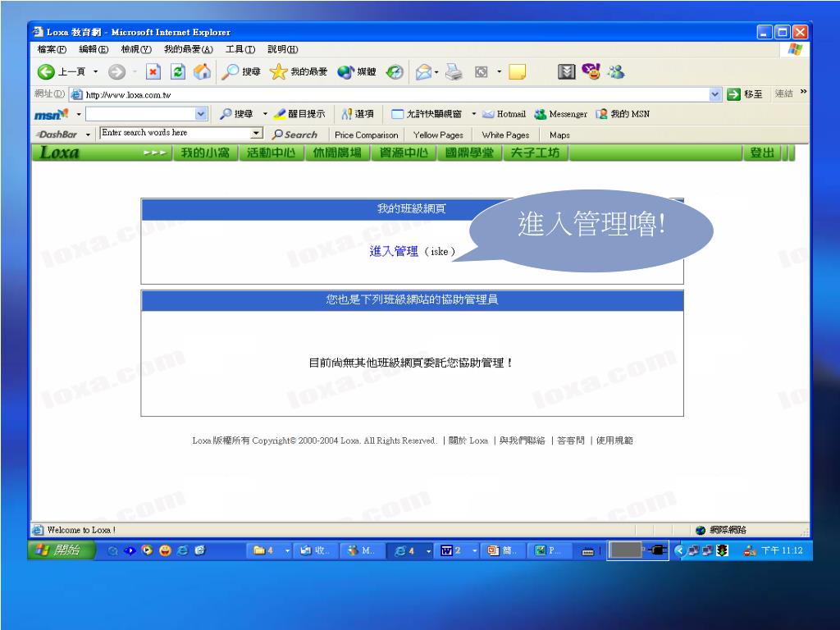Open Search with the magnifier in the IE toolbar
This screenshot has height=630, width=840.
coord(241,72)
